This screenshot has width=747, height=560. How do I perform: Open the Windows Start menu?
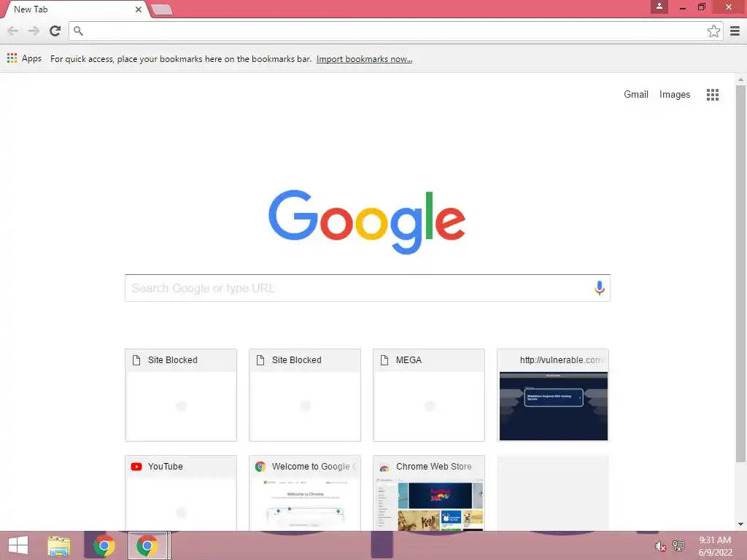coord(18,545)
